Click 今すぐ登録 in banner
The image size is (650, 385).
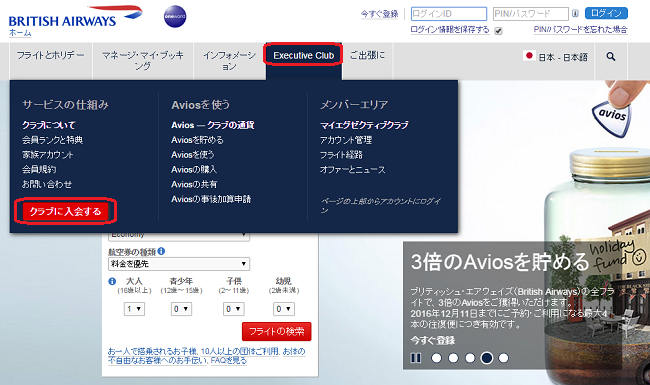point(433,340)
